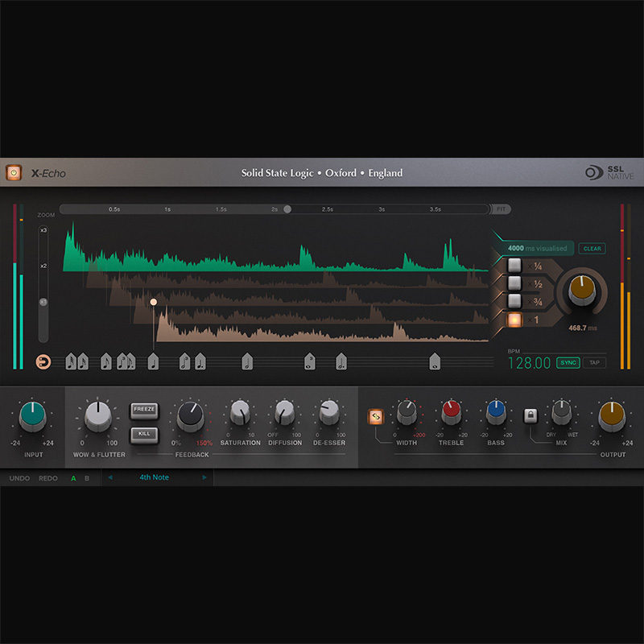
Task: Enable the ×½ delay tap
Action: pos(514,283)
